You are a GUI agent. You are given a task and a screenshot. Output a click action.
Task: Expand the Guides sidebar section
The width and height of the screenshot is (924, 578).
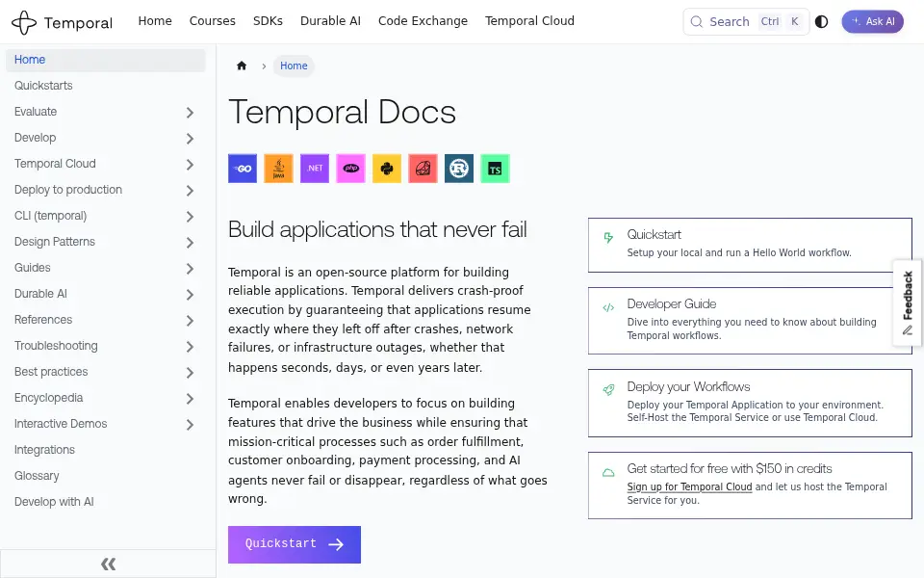coord(190,269)
